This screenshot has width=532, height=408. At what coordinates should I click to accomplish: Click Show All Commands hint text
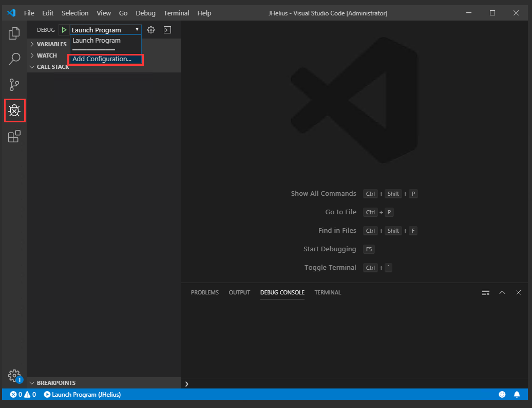coord(324,194)
